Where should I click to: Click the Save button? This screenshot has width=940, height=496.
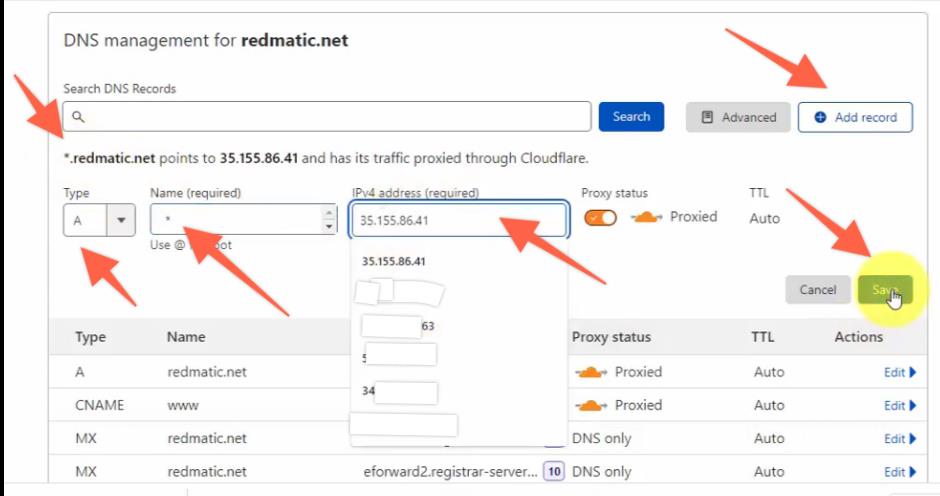[885, 290]
